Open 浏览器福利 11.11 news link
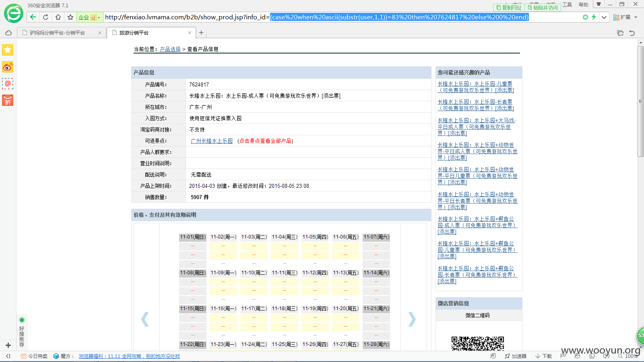Screen dimensions: 644x362 (129, 356)
